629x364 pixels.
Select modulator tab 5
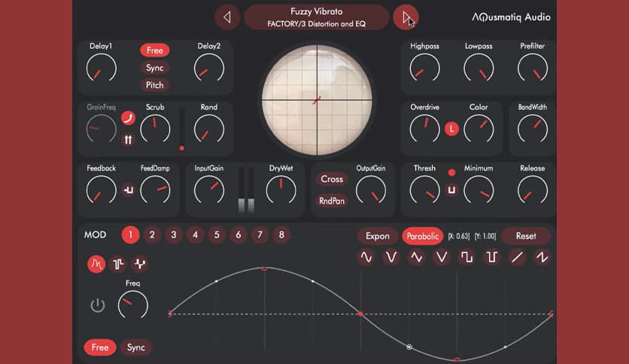[x=217, y=235]
